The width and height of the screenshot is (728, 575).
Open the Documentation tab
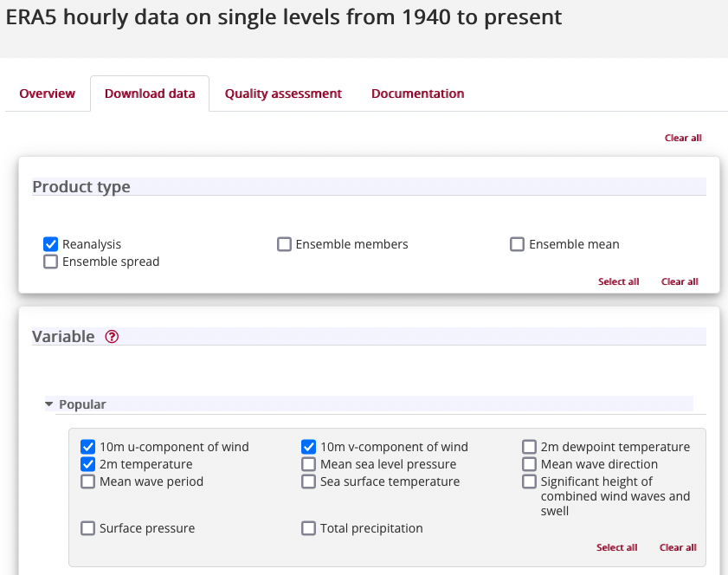click(x=418, y=94)
